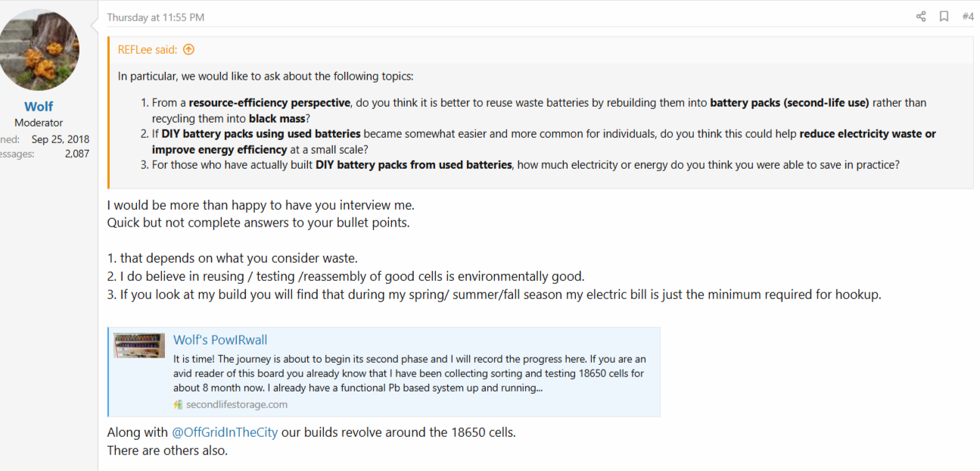Click the Thursday at 11:55 PM timestamp
Viewport: 980px width, 471px height.
156,17
